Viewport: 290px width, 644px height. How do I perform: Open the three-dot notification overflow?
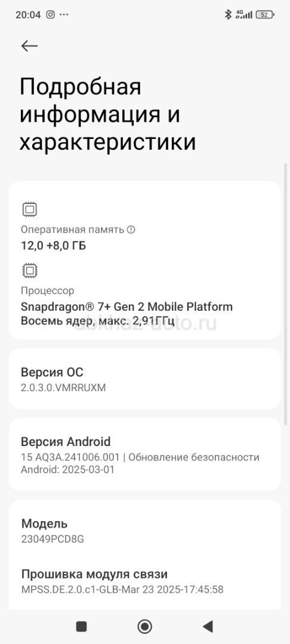64,15
